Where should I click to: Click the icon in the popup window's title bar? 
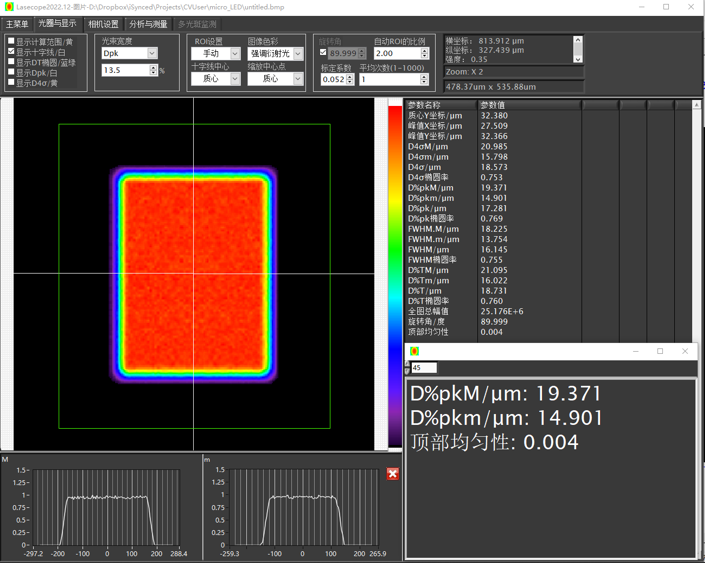[414, 351]
